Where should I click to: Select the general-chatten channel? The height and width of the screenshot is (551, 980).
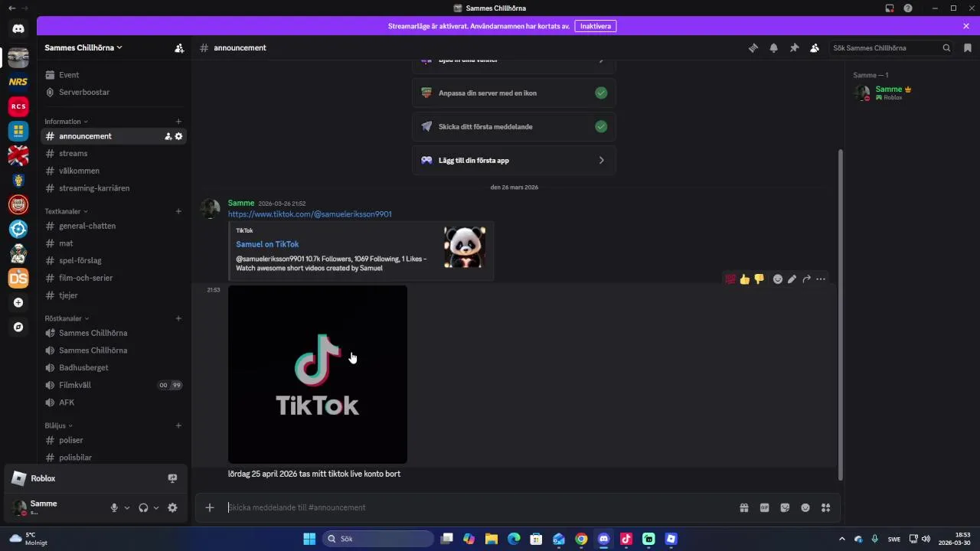[114, 226]
